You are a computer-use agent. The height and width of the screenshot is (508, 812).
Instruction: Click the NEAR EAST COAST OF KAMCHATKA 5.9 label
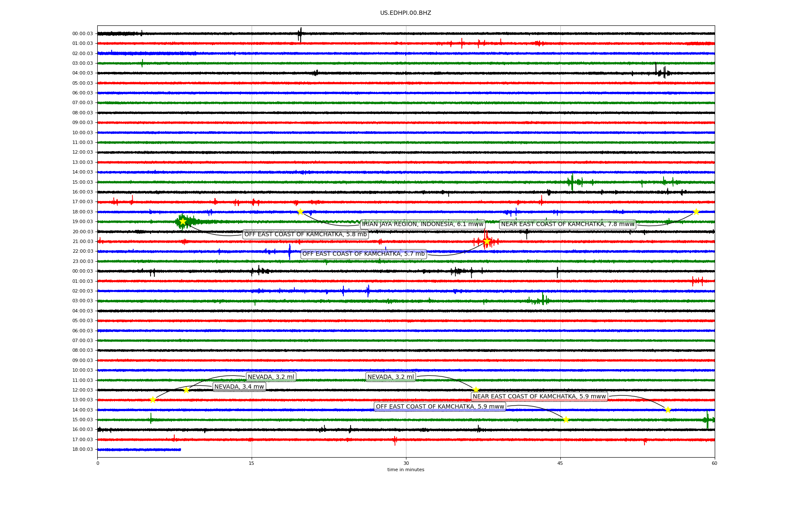(x=539, y=397)
